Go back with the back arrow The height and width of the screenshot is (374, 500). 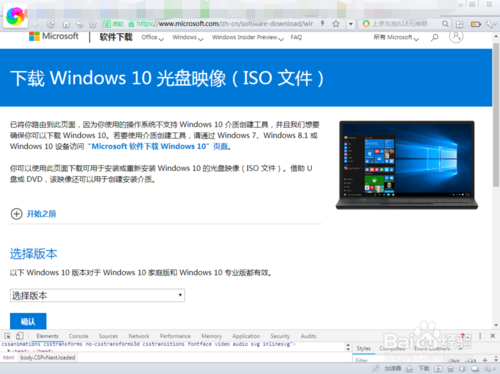click(x=36, y=24)
